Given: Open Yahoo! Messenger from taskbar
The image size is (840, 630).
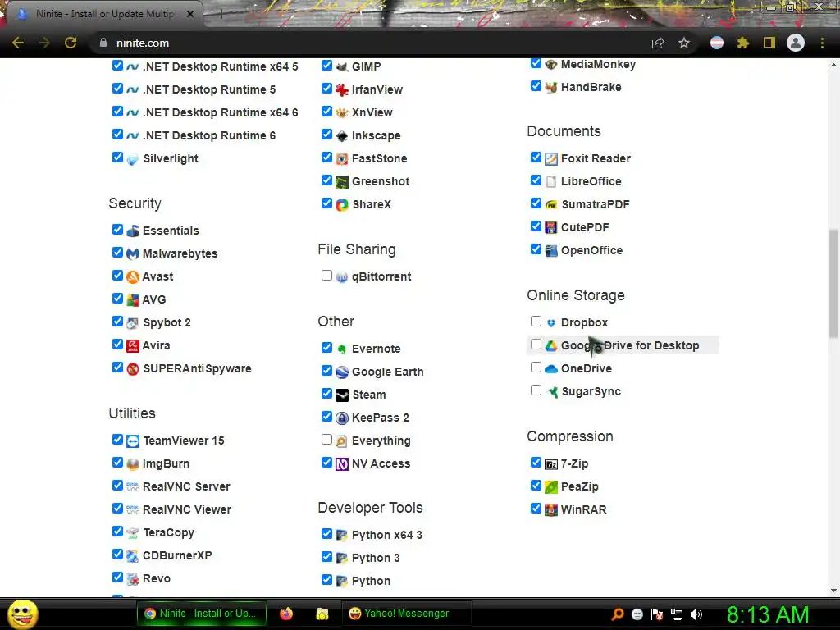Looking at the screenshot, I should pyautogui.click(x=406, y=614).
